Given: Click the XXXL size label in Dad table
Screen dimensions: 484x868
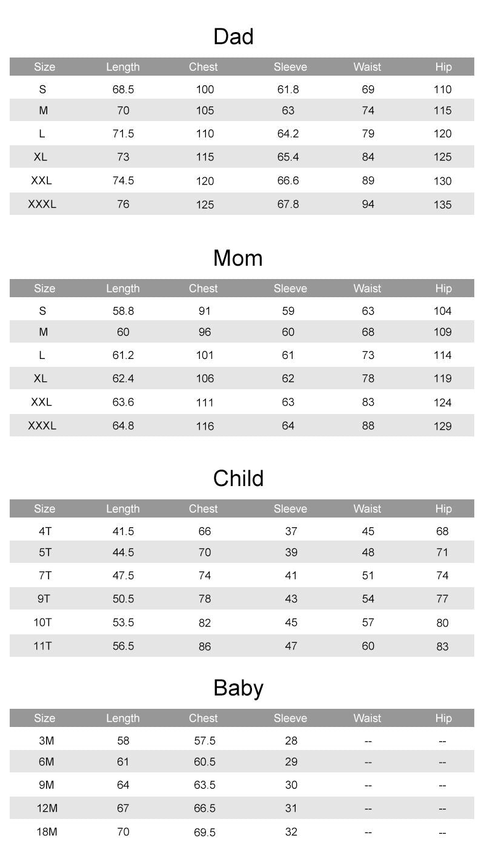Looking at the screenshot, I should pos(42,205).
